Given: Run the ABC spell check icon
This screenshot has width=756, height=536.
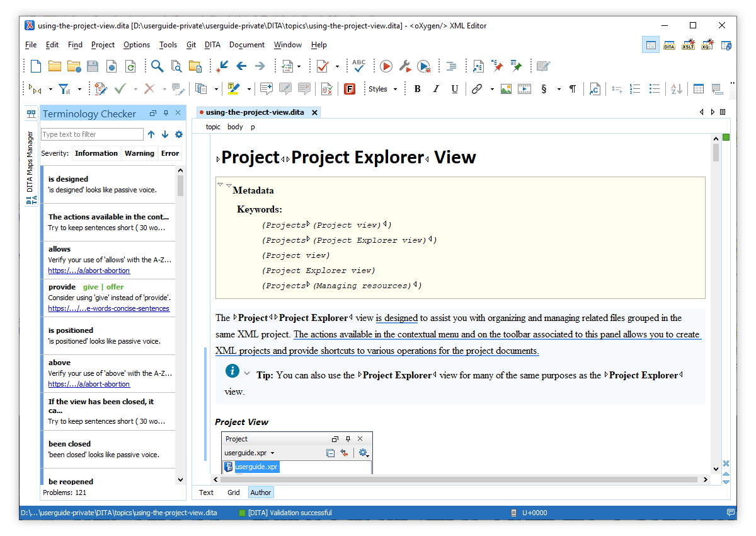Looking at the screenshot, I should click(x=358, y=66).
